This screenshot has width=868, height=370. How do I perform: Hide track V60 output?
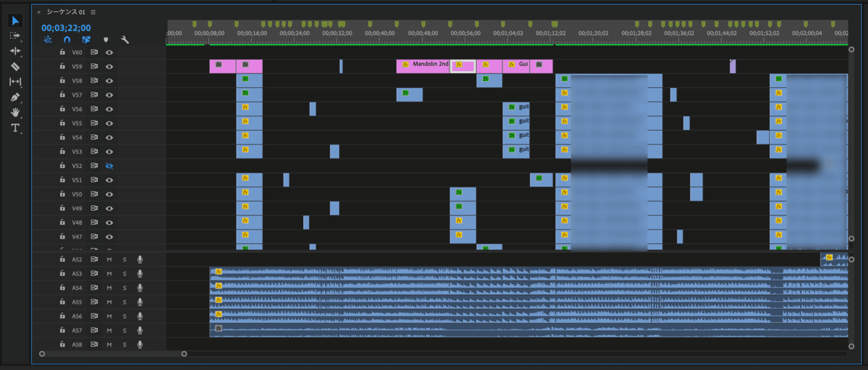click(108, 52)
